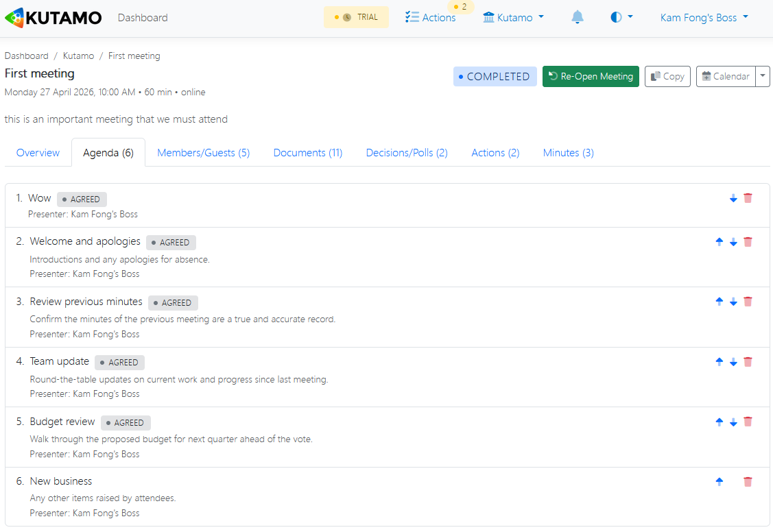773x532 pixels.
Task: Click 'Introductions and any apologies for absence.'
Action: (120, 259)
